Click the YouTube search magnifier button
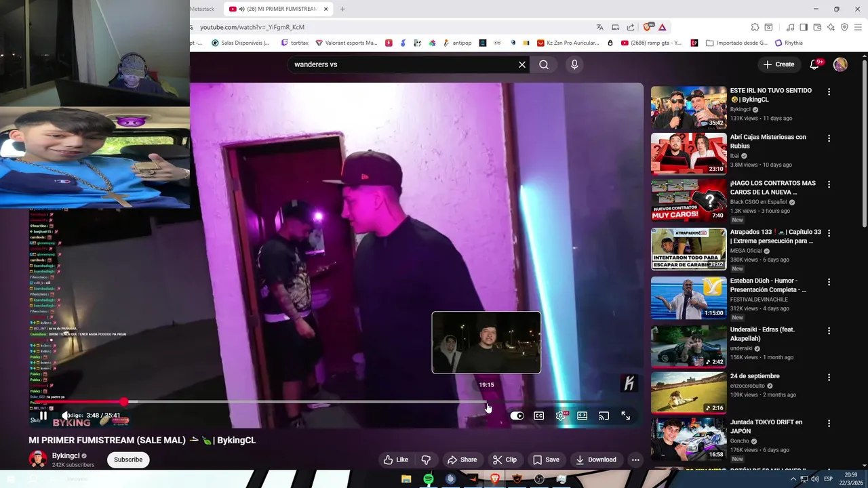Viewport: 868px width, 488px height. coord(544,64)
